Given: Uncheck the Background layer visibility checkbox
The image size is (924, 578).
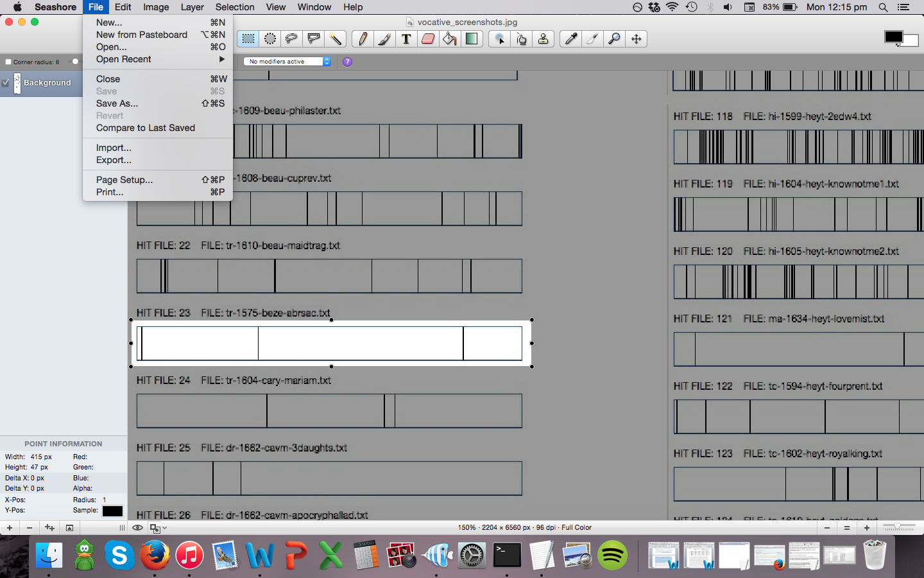Looking at the screenshot, I should (x=6, y=83).
